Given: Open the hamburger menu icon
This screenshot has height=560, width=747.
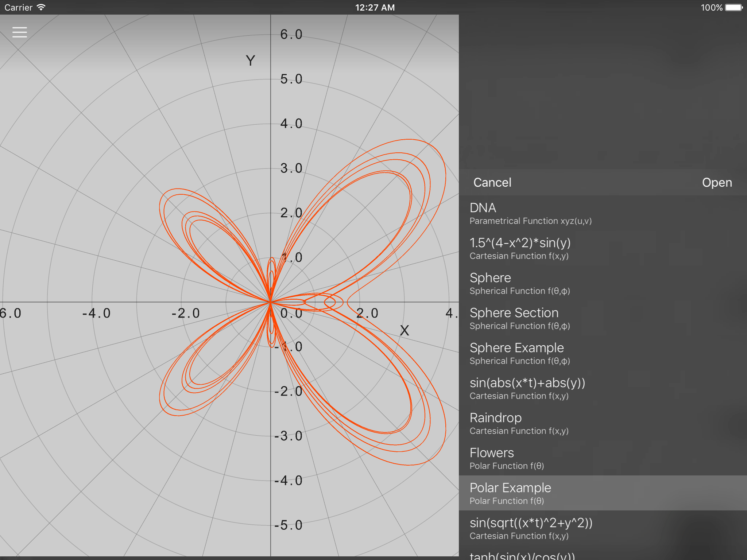Looking at the screenshot, I should click(x=20, y=32).
